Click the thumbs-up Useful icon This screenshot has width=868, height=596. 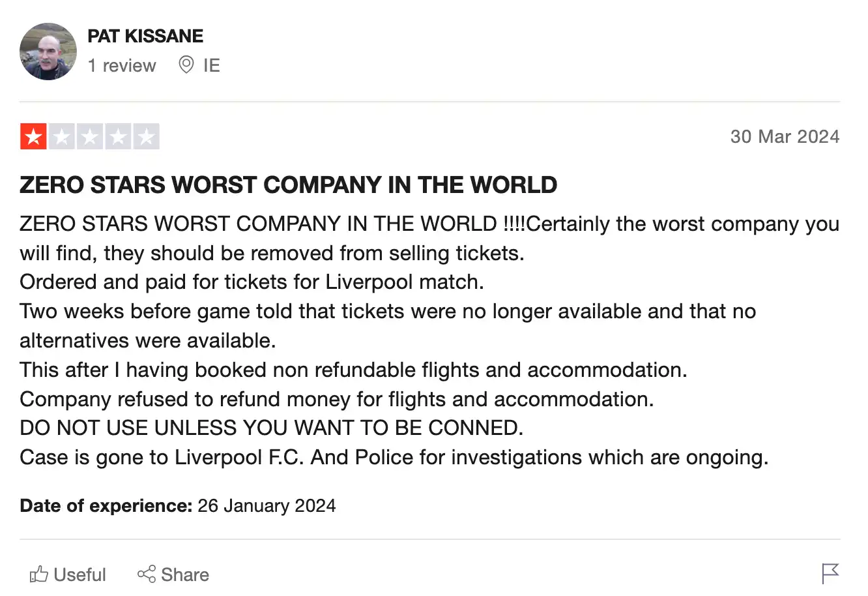[x=38, y=574]
